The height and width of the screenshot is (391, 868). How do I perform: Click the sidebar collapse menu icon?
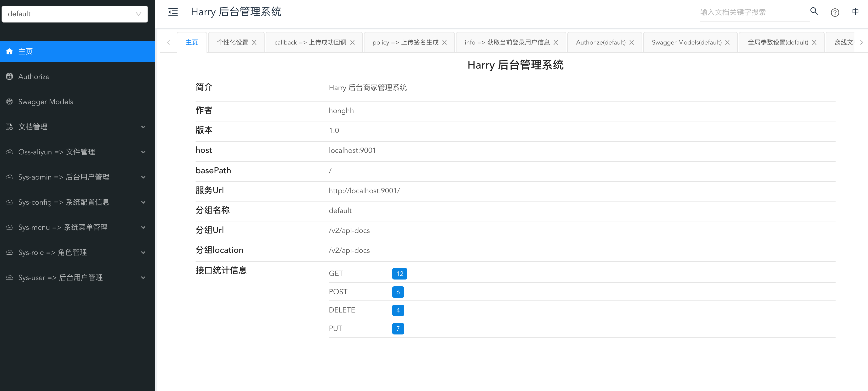pyautogui.click(x=173, y=12)
